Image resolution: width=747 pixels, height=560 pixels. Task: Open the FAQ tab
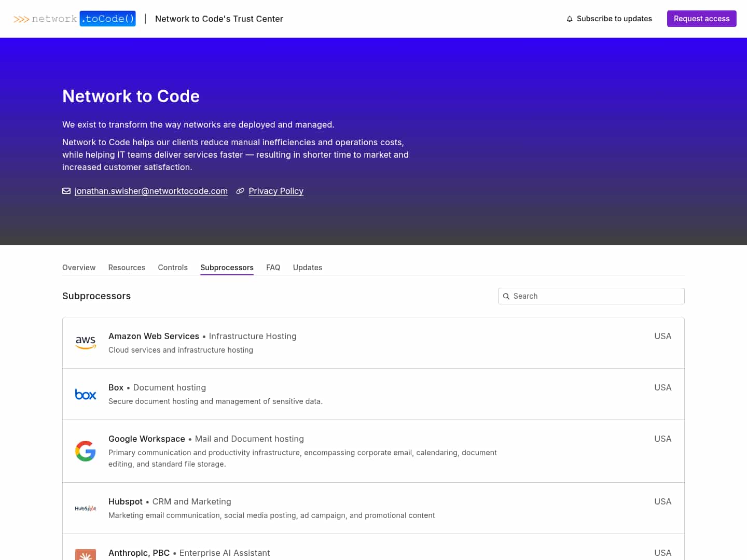273,268
